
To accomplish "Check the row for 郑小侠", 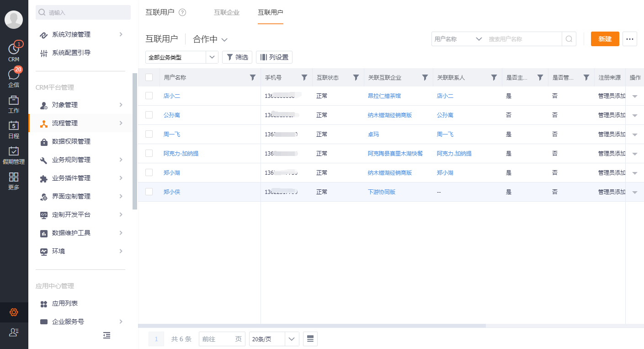I will click(x=149, y=192).
